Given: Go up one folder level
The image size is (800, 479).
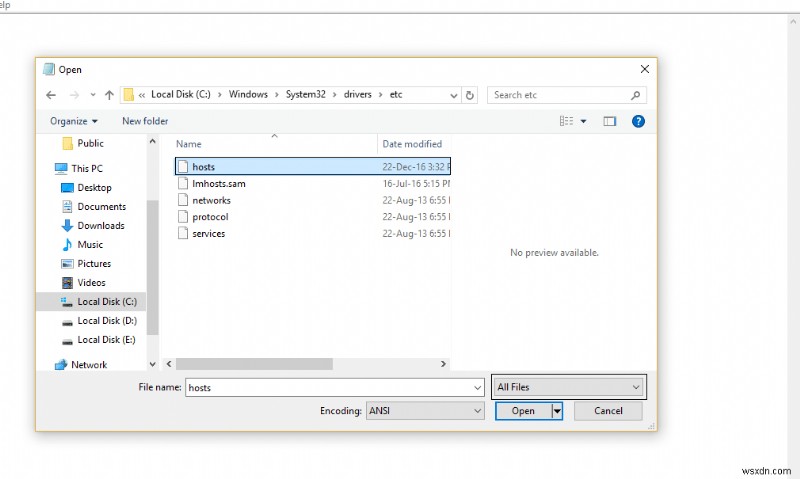Looking at the screenshot, I should pyautogui.click(x=109, y=95).
